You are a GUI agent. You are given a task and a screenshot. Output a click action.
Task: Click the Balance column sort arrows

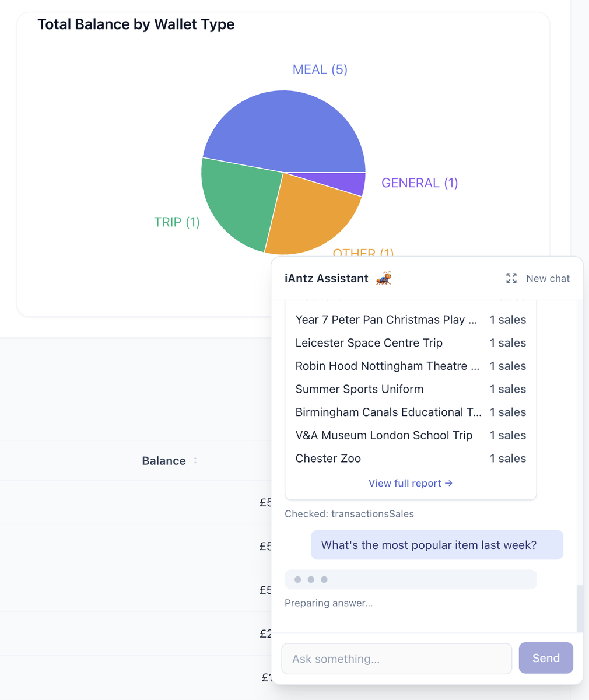194,460
